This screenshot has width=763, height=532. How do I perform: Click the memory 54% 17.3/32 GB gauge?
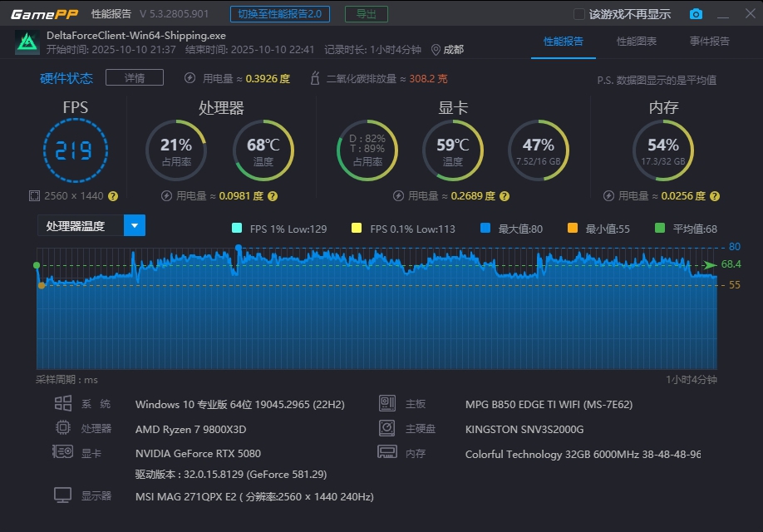click(663, 150)
